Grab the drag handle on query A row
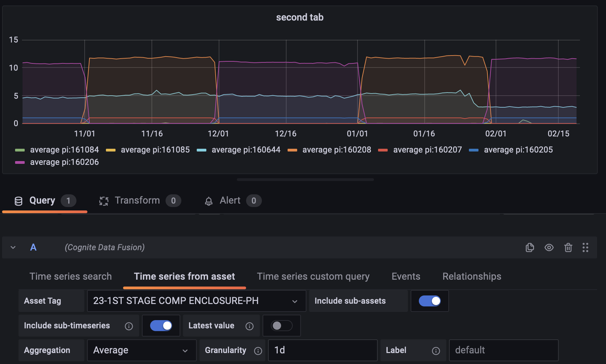606x364 pixels. (586, 247)
